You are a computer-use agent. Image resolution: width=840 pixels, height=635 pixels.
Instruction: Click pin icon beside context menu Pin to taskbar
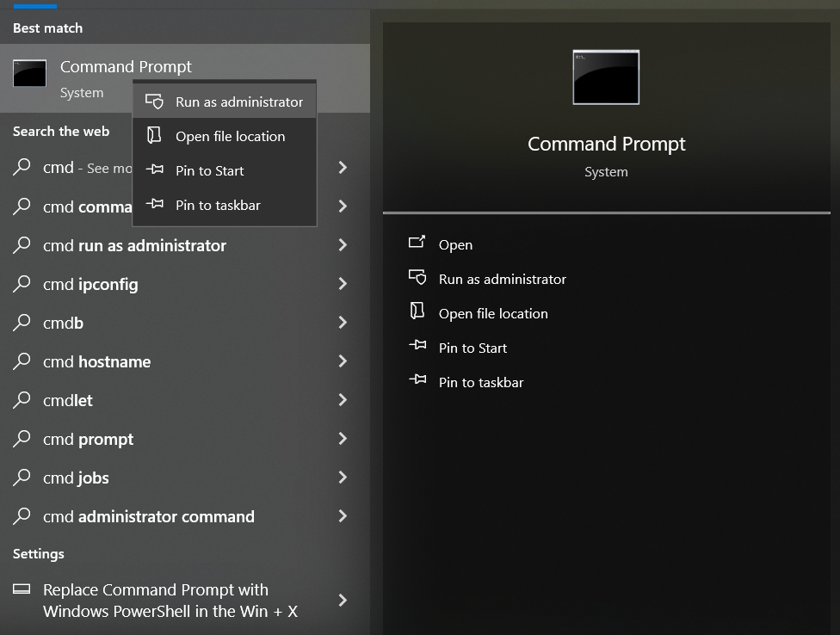[154, 204]
